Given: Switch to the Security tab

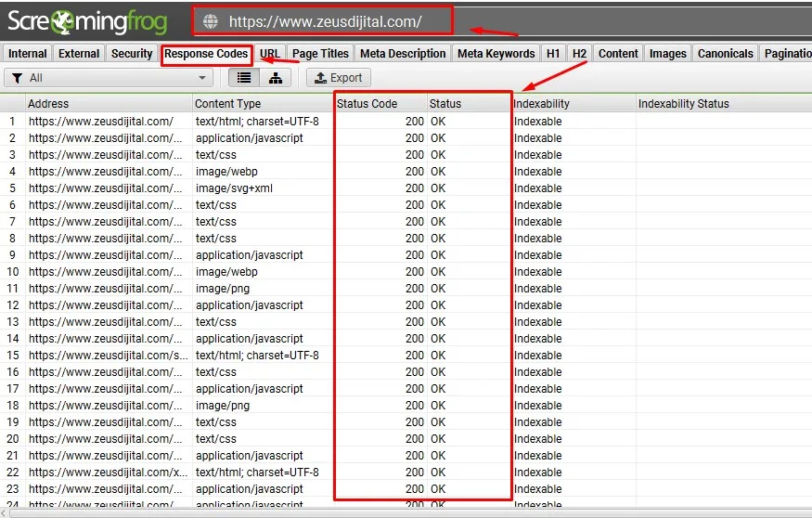Looking at the screenshot, I should [x=132, y=53].
